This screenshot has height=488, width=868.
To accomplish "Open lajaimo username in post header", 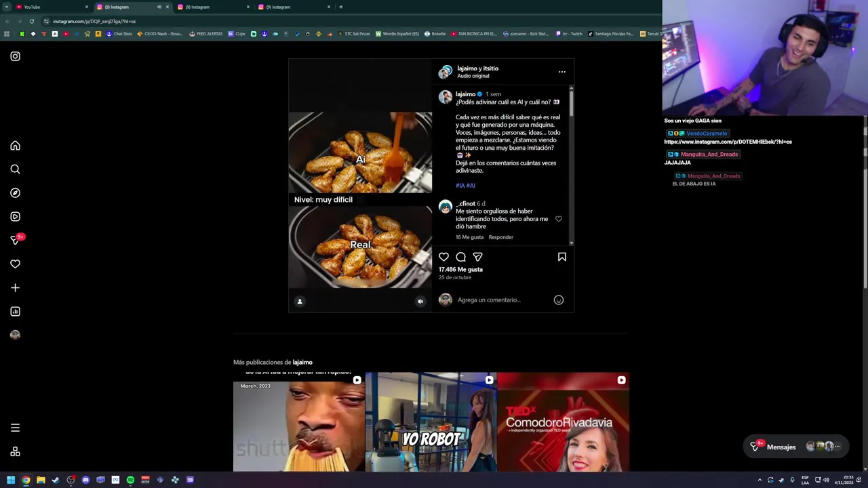I will coord(466,68).
